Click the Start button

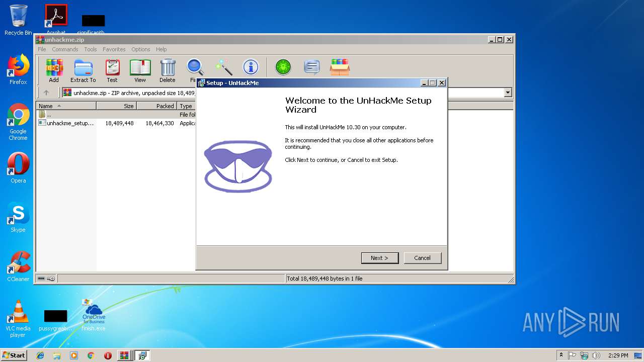click(14, 355)
